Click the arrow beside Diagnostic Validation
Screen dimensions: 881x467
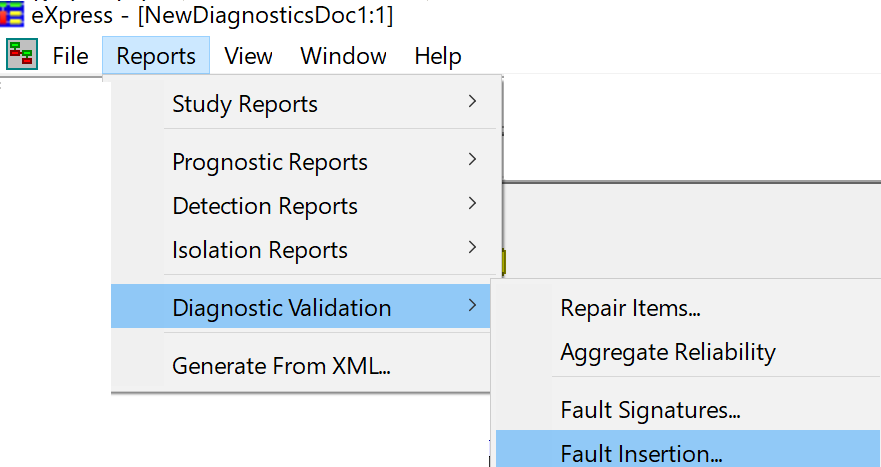(473, 306)
